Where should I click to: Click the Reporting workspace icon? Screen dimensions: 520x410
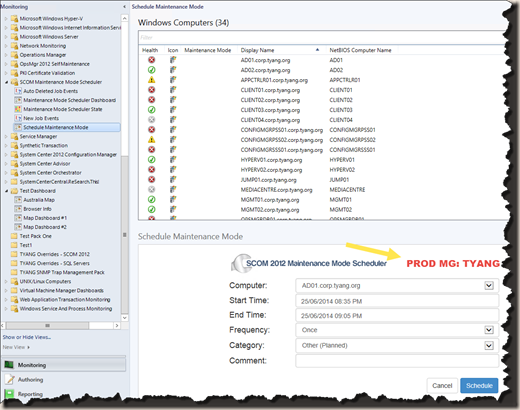(x=9, y=394)
